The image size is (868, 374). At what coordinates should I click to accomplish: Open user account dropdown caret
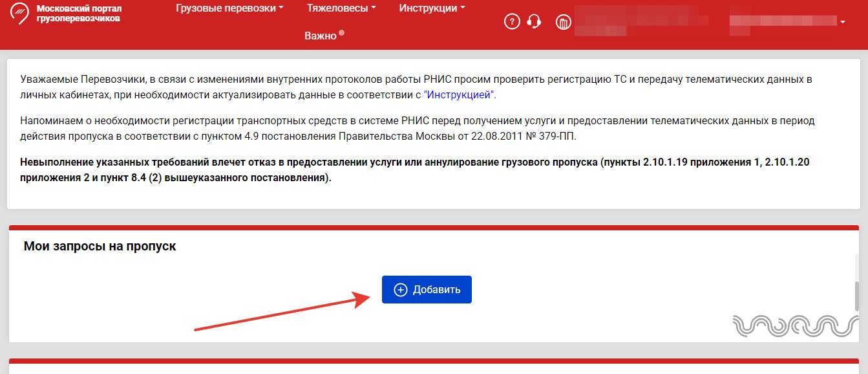[843, 23]
